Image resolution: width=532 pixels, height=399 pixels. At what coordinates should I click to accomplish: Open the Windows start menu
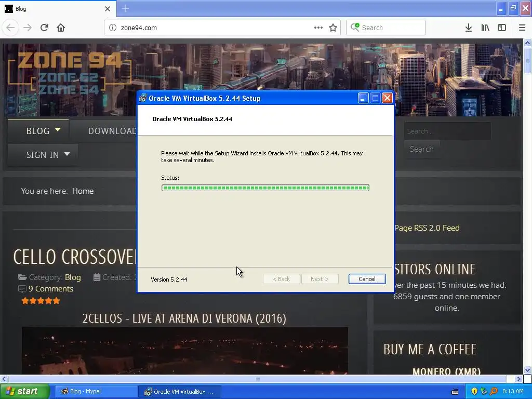24,392
